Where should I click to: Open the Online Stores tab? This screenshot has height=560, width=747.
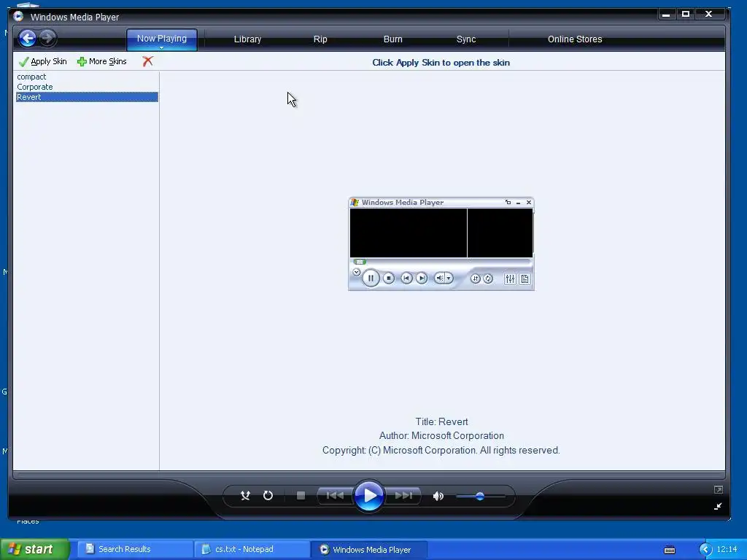pos(575,39)
